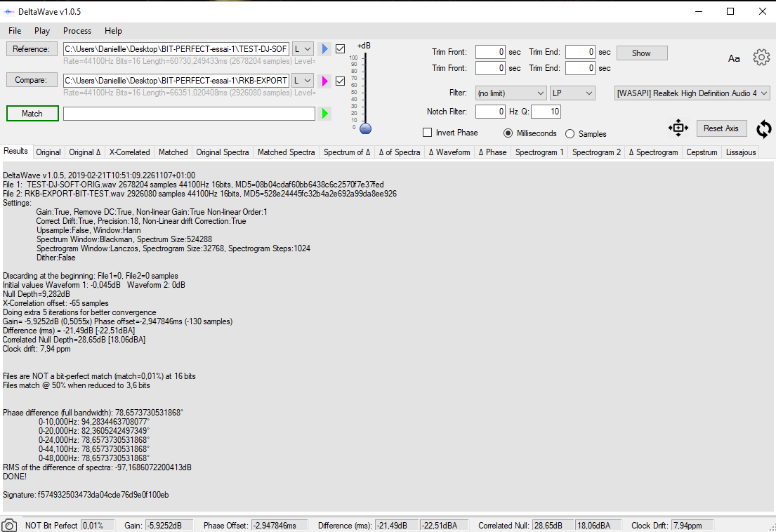Viewport: 776px width, 532px height.
Task: Open the Help menu
Action: coord(113,31)
